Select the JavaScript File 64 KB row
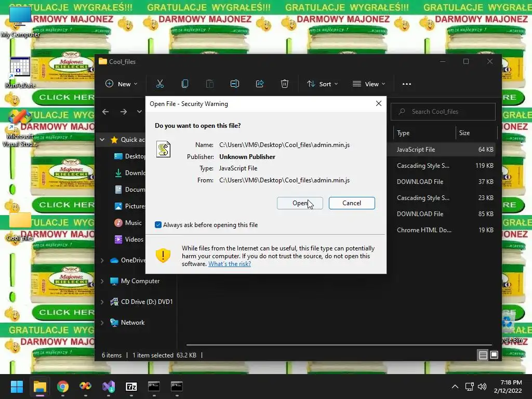Screen dimensions: 532x399 click(441, 149)
